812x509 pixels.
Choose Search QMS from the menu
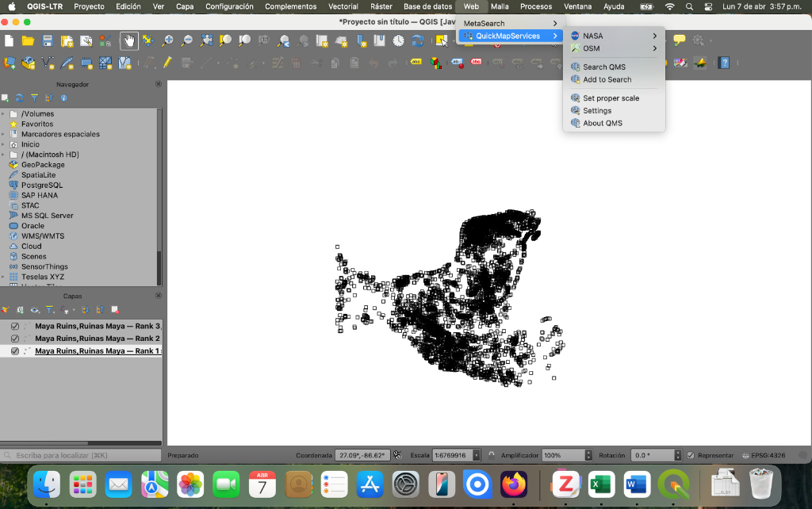point(614,67)
